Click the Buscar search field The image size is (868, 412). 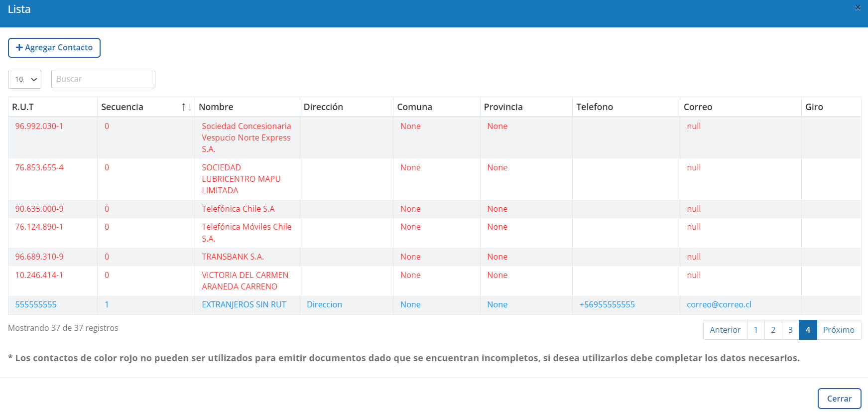[x=103, y=79]
